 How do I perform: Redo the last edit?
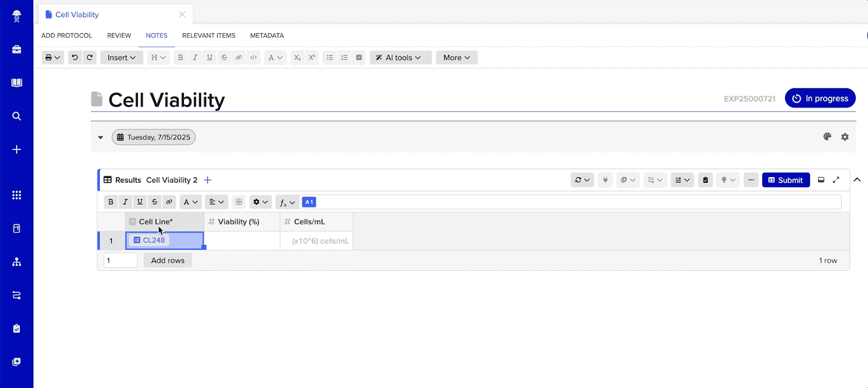[90, 57]
